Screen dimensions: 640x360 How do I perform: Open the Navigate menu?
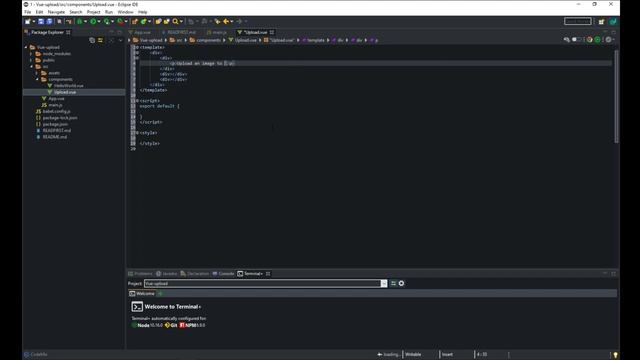tap(56, 12)
